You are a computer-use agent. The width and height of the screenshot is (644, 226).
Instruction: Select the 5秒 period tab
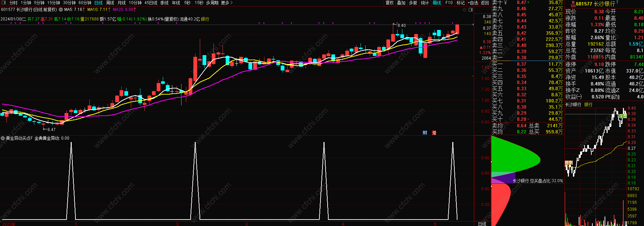click(187, 3)
